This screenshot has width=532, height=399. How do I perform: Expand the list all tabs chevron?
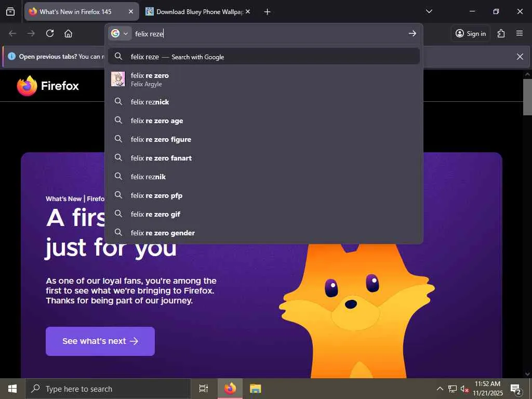pyautogui.click(x=429, y=11)
